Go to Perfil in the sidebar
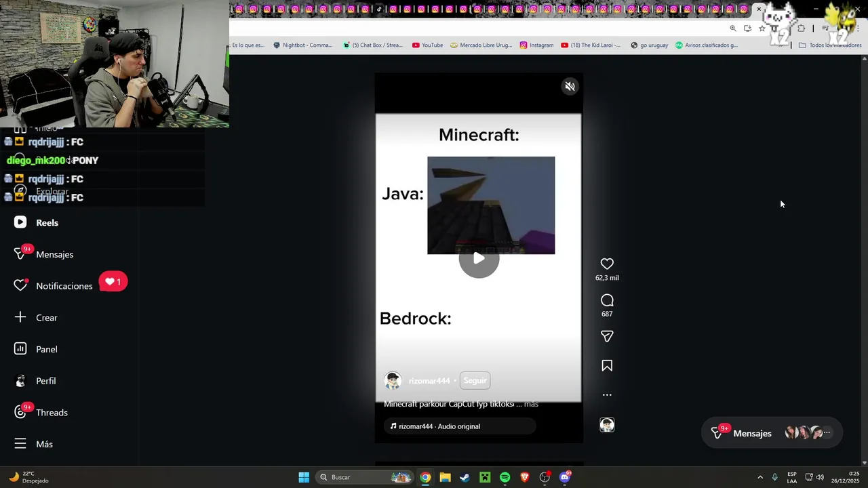Image resolution: width=868 pixels, height=488 pixels. click(45, 381)
